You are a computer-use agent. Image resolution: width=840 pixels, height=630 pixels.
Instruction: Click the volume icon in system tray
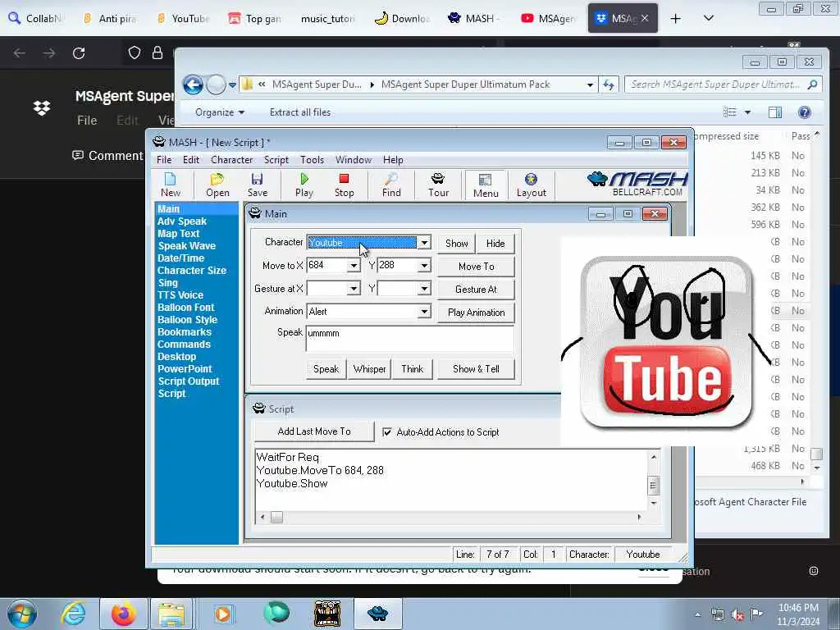(737, 615)
